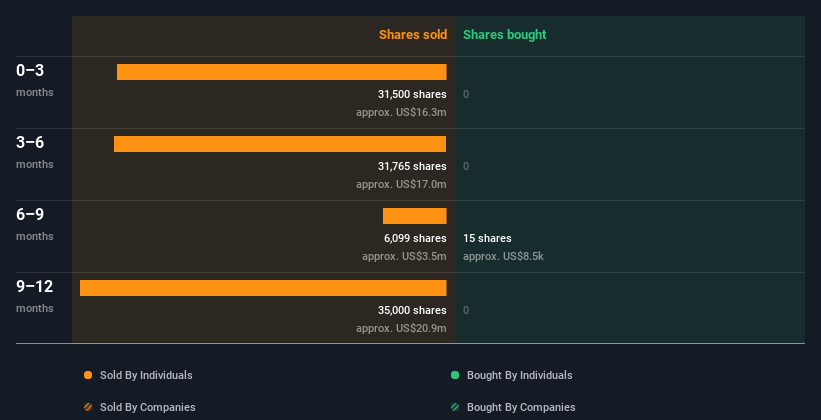Click the zero bought value in 9–12 months row
The width and height of the screenshot is (821, 420).
point(466,311)
